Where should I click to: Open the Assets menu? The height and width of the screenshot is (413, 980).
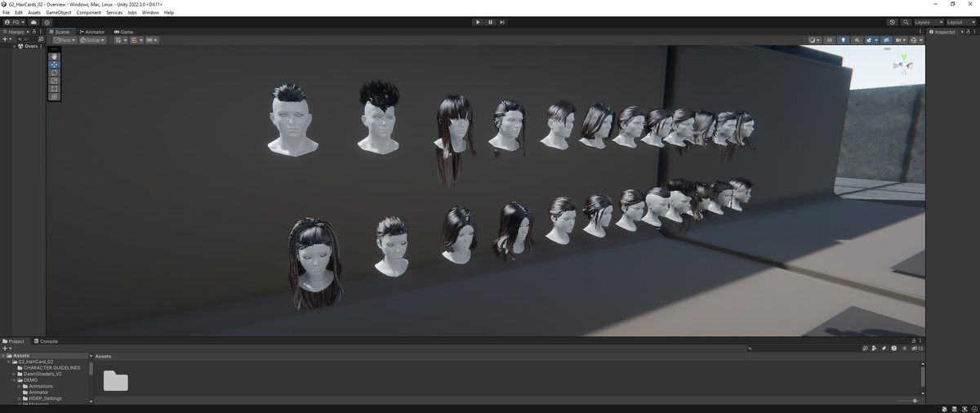click(34, 12)
